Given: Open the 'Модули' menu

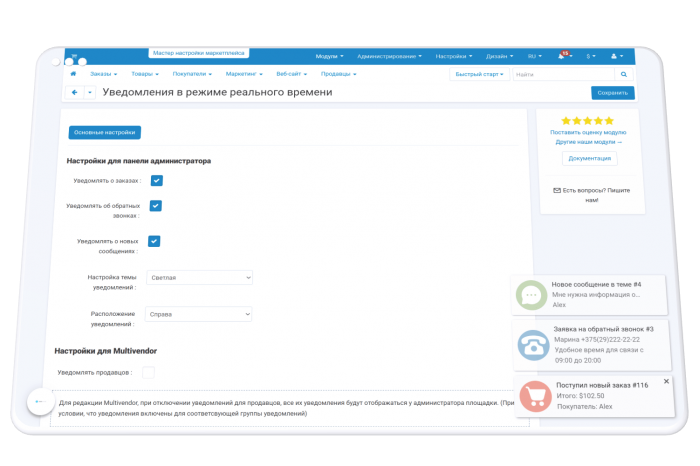Looking at the screenshot, I should [x=329, y=56].
